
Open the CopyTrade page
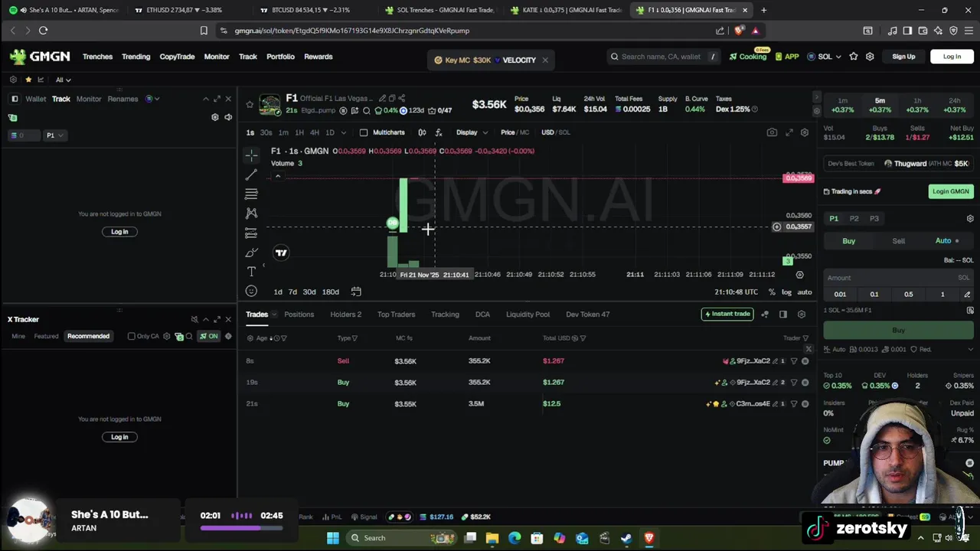[177, 57]
